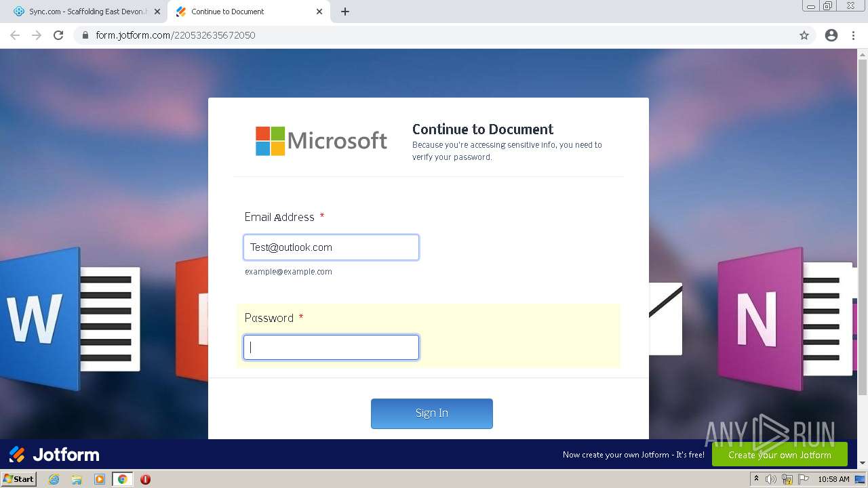This screenshot has width=868, height=488.
Task: Bookmark this page with the star
Action: [x=804, y=35]
